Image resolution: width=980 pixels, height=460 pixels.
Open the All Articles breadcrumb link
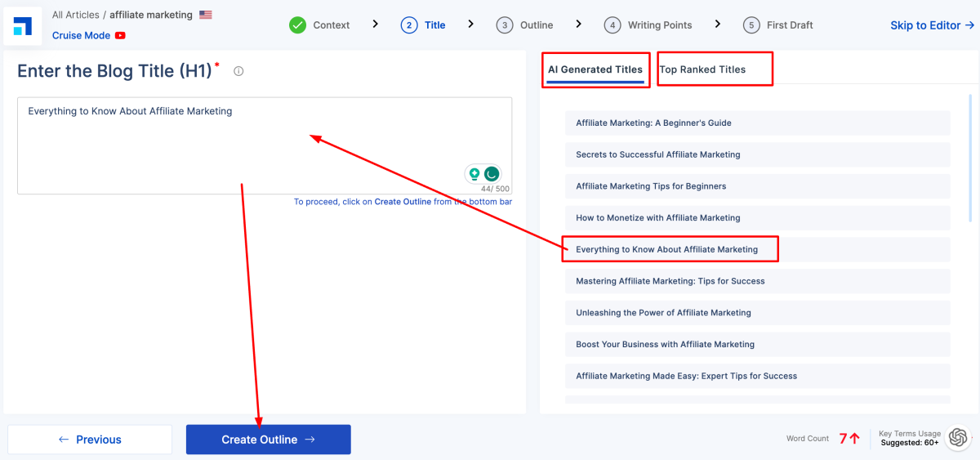(x=75, y=15)
